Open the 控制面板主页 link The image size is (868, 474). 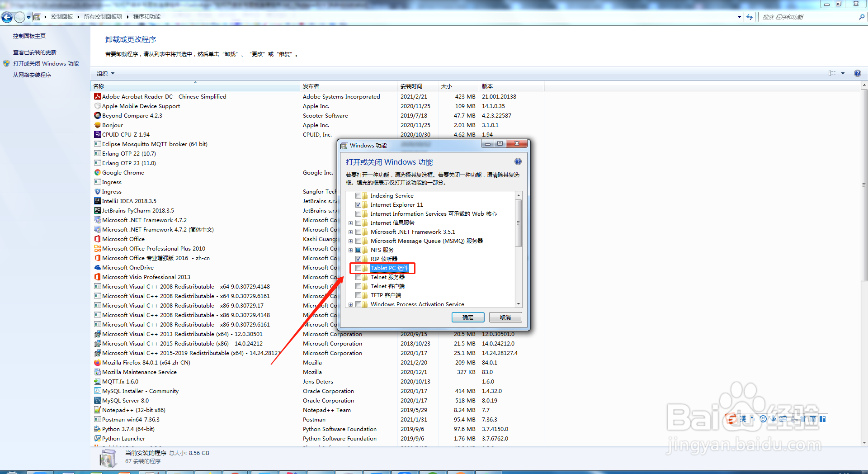(29, 36)
